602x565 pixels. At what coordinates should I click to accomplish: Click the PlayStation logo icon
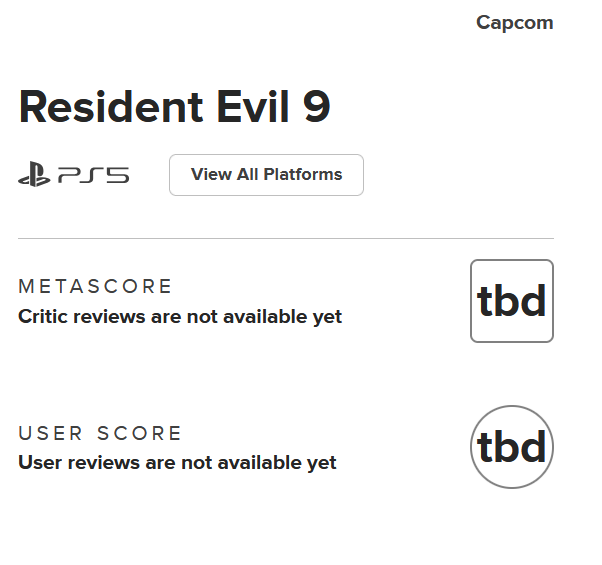[x=34, y=176]
